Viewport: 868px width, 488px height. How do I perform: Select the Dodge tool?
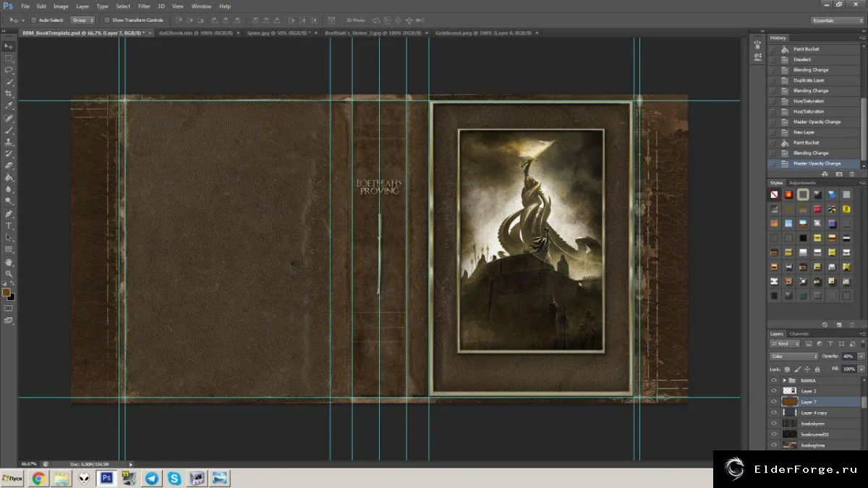click(9, 201)
